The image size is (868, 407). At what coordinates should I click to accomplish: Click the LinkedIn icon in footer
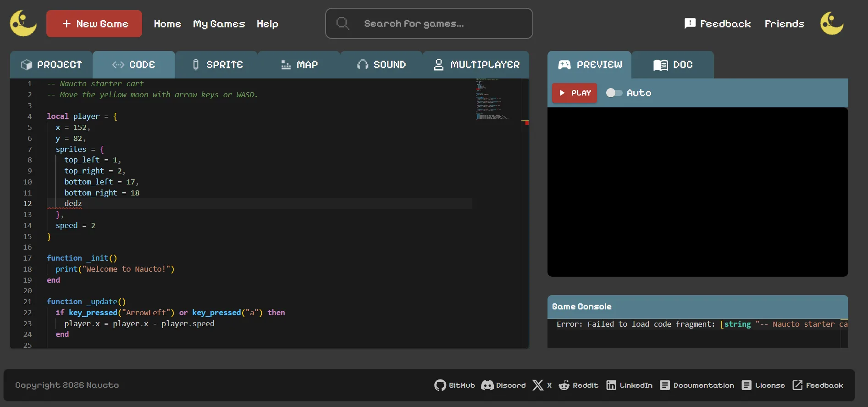click(x=611, y=385)
